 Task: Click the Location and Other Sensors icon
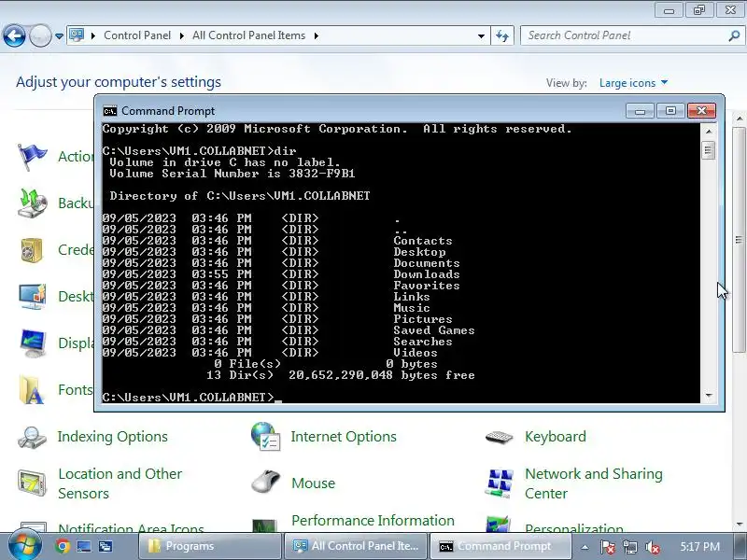tap(32, 483)
